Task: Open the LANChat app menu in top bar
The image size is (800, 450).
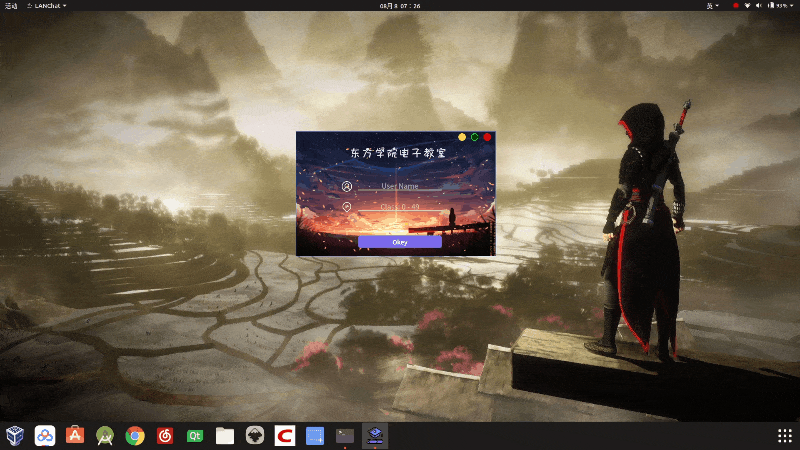Action: pyautogui.click(x=46, y=6)
